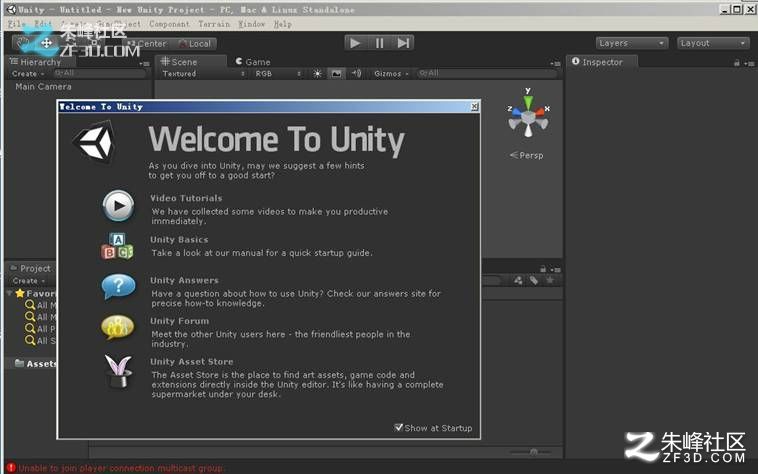Open the Scene panel options menu
Image resolution: width=758 pixels, height=474 pixels.
pyautogui.click(x=555, y=63)
